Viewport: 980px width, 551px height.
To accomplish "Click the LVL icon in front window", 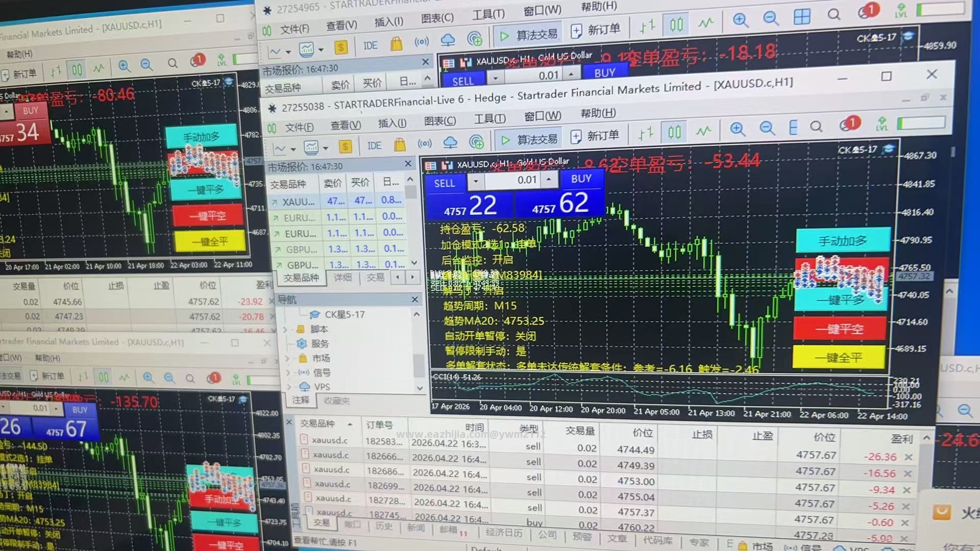I will point(882,124).
